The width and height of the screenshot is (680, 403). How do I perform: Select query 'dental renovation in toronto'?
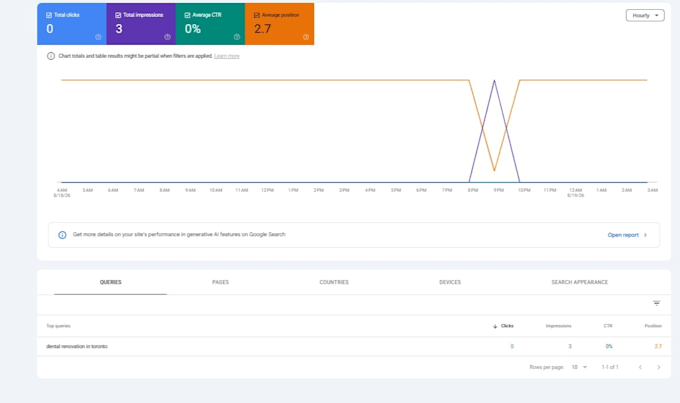tap(77, 347)
